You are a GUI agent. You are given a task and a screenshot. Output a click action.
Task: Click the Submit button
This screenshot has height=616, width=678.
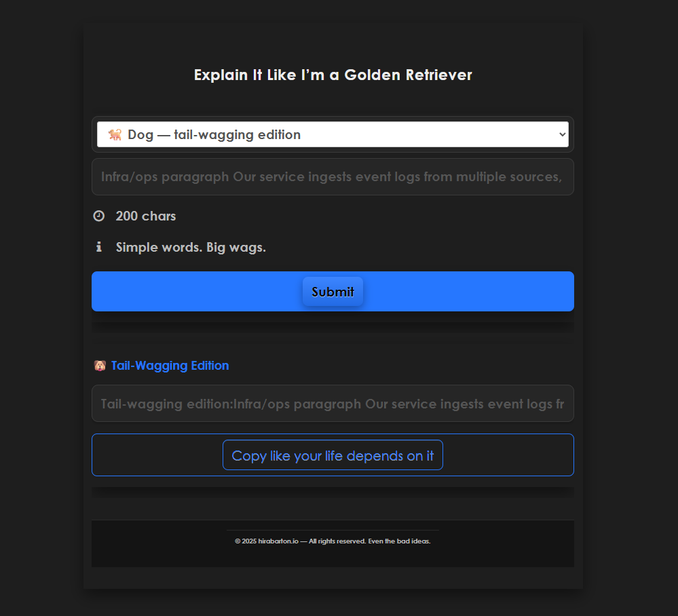click(333, 292)
